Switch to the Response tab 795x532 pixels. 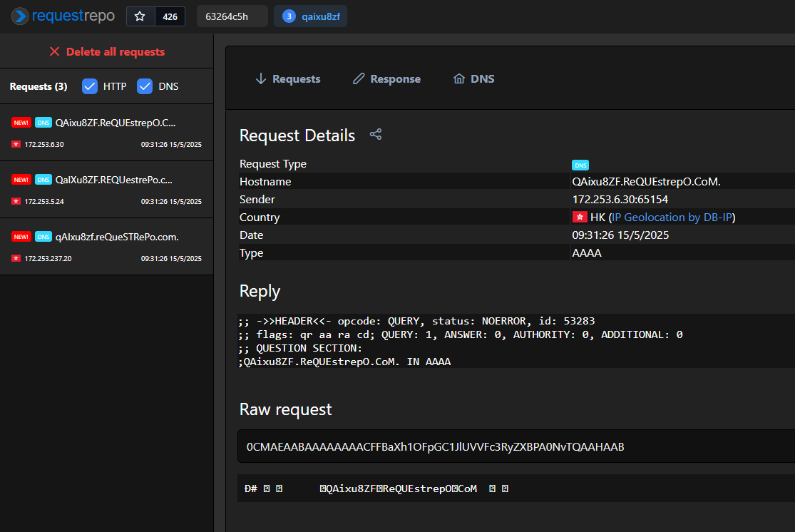(x=386, y=79)
